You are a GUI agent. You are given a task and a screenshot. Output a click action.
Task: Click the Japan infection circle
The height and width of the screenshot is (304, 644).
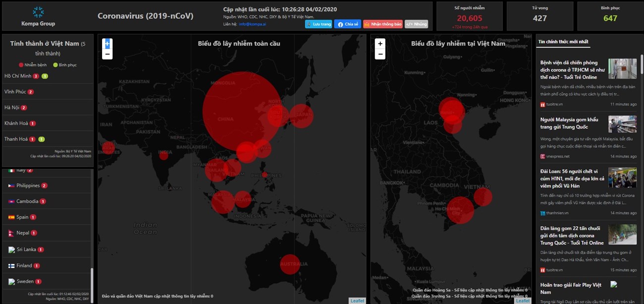(301, 116)
